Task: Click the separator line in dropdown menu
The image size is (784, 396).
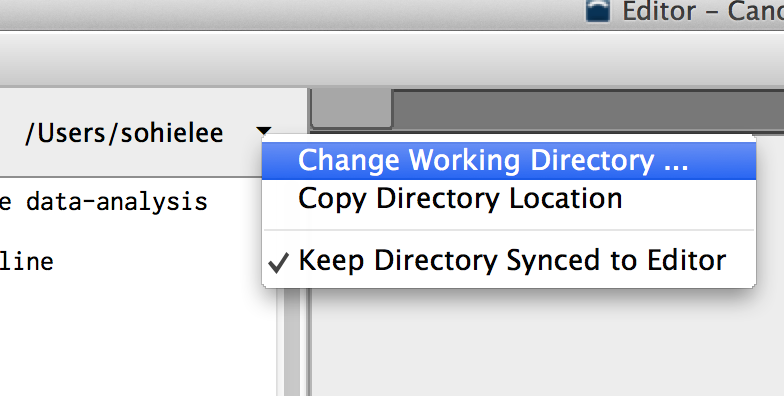Action: [x=509, y=230]
